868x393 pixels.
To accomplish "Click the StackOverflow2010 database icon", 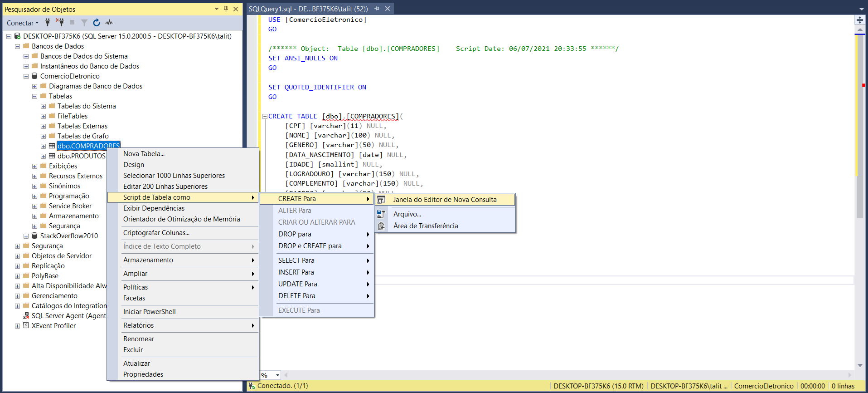I will [34, 236].
